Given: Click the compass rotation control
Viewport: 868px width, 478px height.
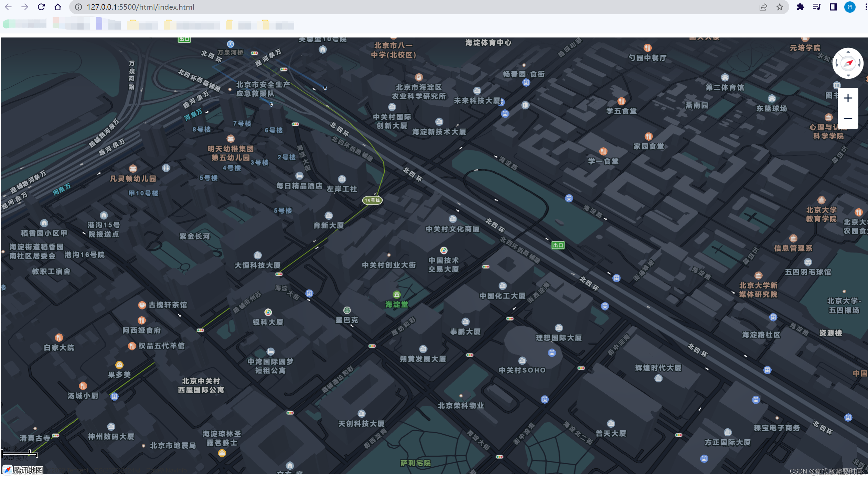Looking at the screenshot, I should pos(848,63).
